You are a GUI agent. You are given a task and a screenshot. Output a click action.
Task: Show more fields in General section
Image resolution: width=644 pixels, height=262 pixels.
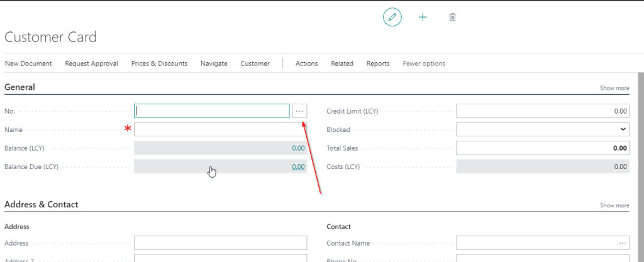pos(614,88)
